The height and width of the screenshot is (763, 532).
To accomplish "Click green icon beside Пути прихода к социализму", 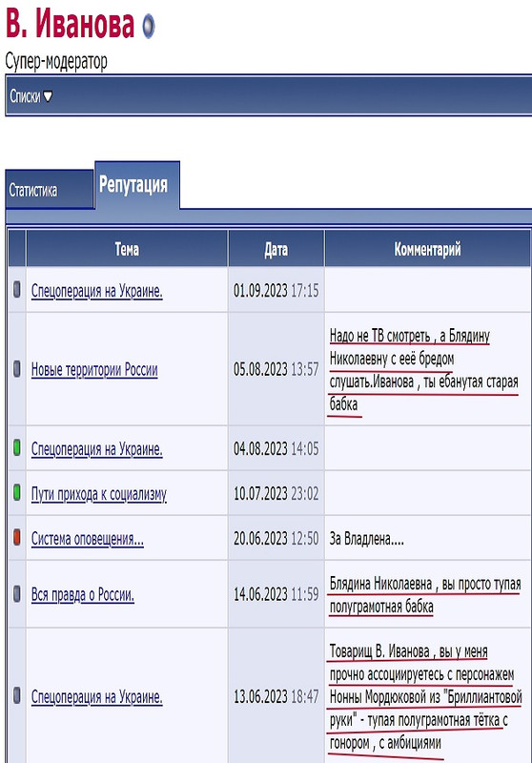I will point(17,492).
